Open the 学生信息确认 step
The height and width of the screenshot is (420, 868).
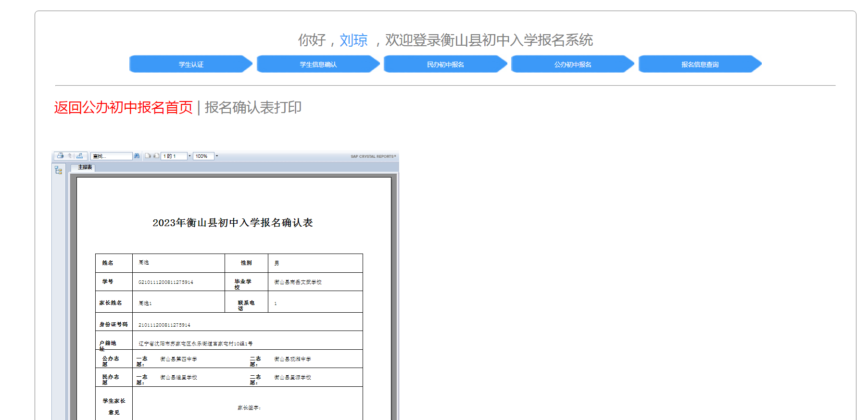click(x=318, y=64)
